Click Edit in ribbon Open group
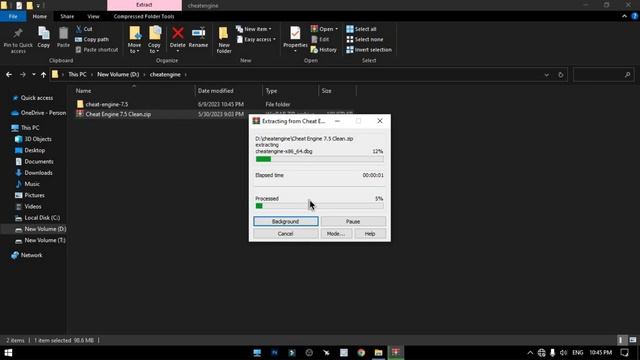The height and width of the screenshot is (360, 640). (x=320, y=40)
